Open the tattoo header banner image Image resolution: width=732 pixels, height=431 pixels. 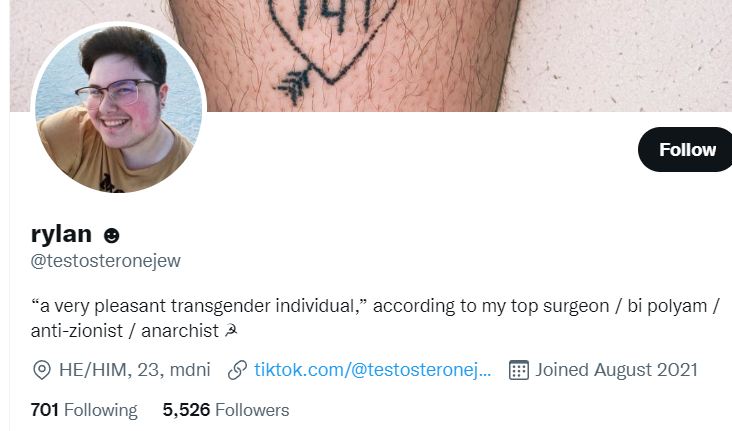tap(371, 56)
